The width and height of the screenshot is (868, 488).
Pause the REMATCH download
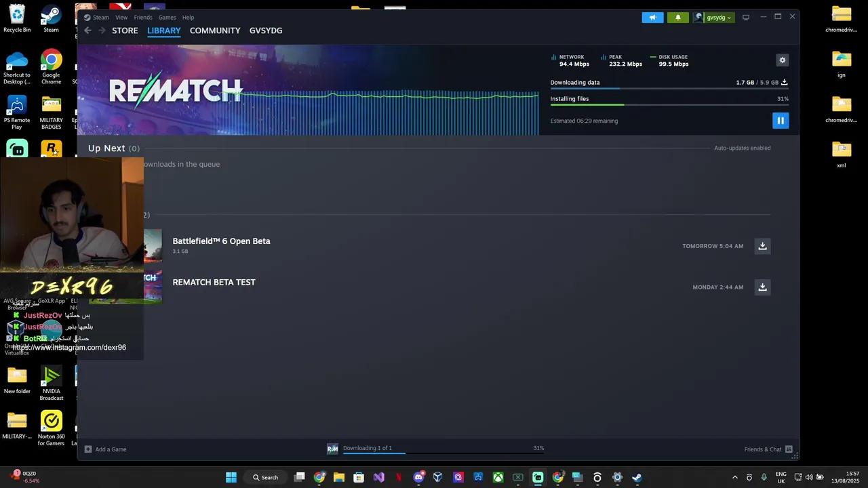(781, 121)
